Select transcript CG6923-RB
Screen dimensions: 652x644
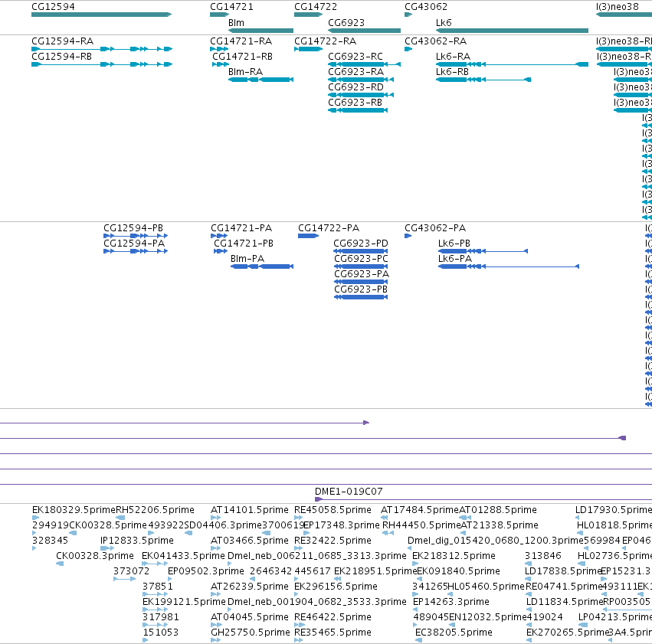355,103
